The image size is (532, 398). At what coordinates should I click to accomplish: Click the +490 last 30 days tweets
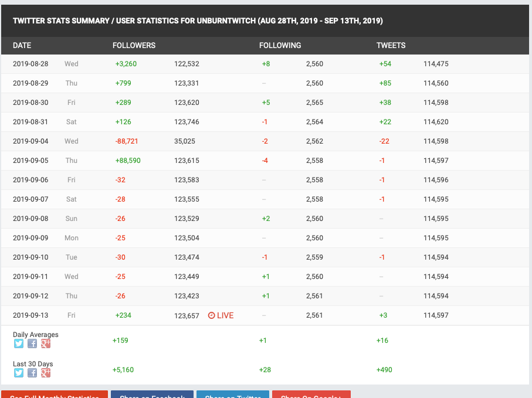click(384, 369)
